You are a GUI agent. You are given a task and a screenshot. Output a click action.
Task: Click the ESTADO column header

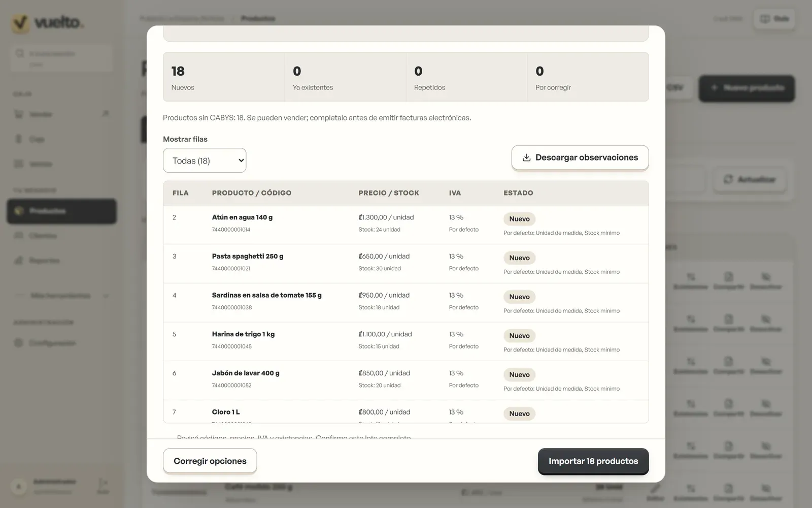518,193
